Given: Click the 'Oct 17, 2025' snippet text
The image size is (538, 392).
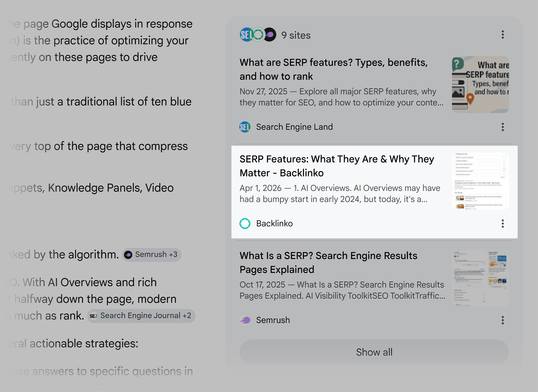Looking at the screenshot, I should (342, 290).
